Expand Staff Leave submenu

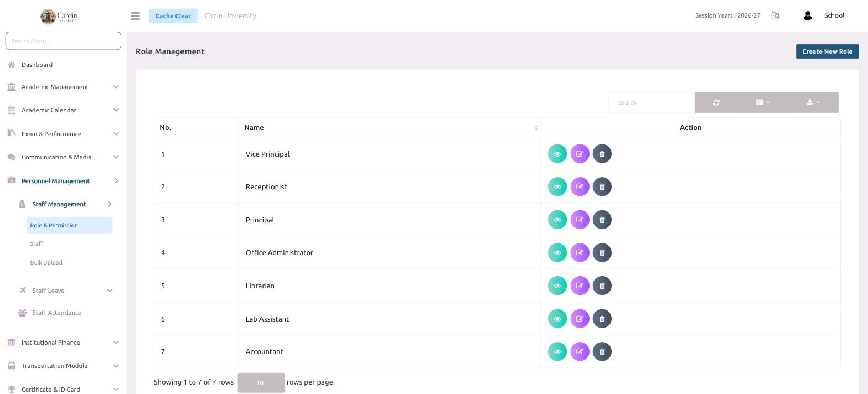pos(65,291)
